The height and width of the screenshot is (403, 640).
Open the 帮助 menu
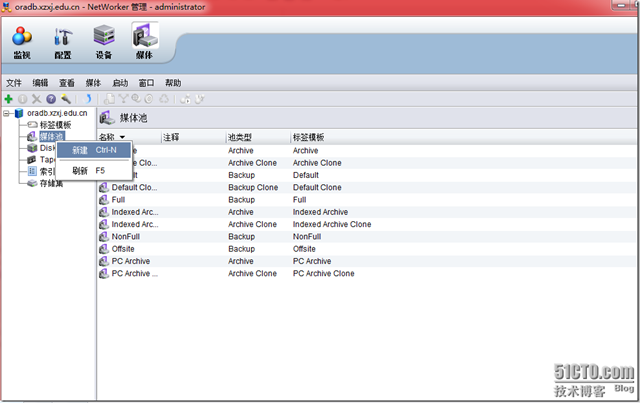(x=173, y=83)
